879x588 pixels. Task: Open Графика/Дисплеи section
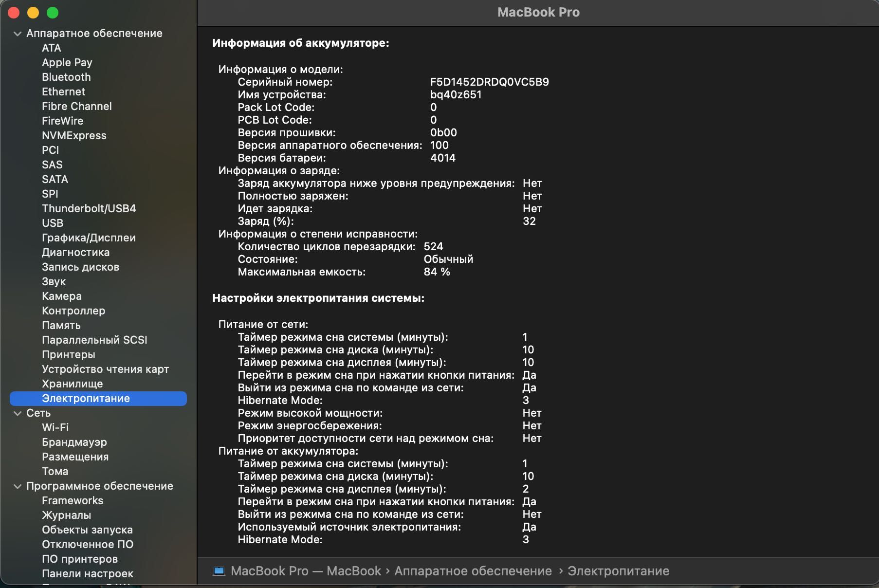coord(89,238)
